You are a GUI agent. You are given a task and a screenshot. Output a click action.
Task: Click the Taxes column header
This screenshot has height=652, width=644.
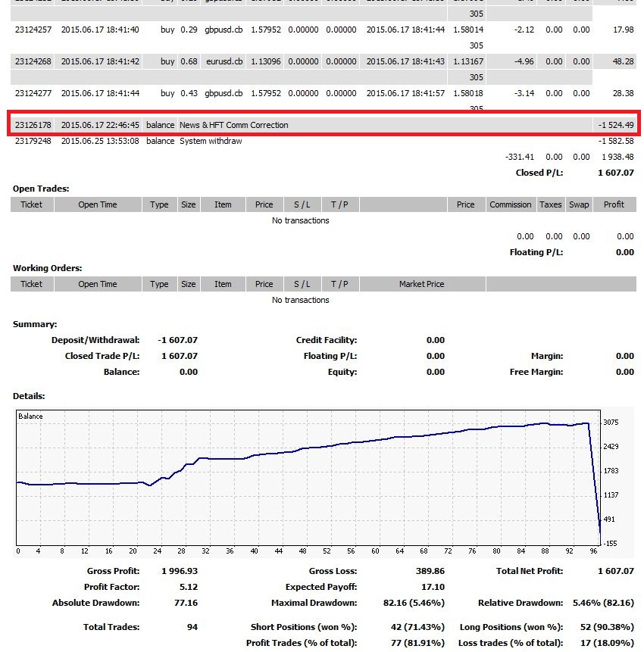click(550, 204)
